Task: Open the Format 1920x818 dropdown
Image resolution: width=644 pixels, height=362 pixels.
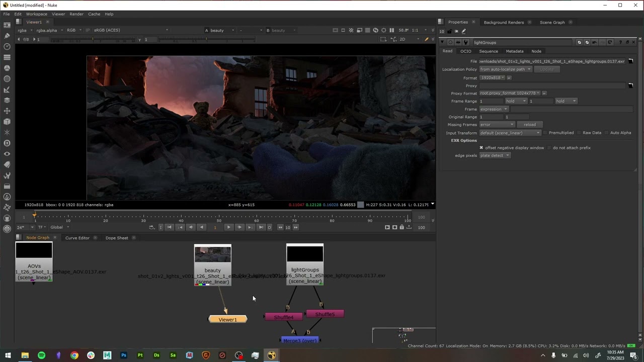Action: (492, 78)
